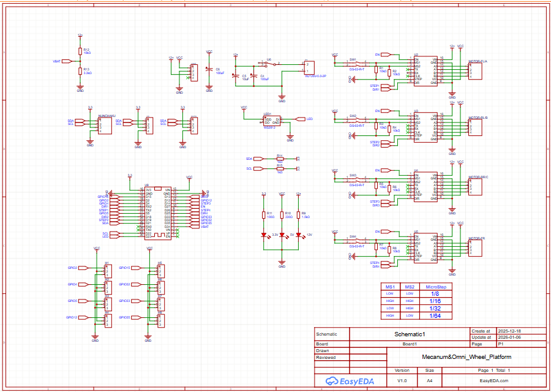The image size is (551, 392).
Task: Click the '1/32' microstep table cell
Action: (435, 308)
